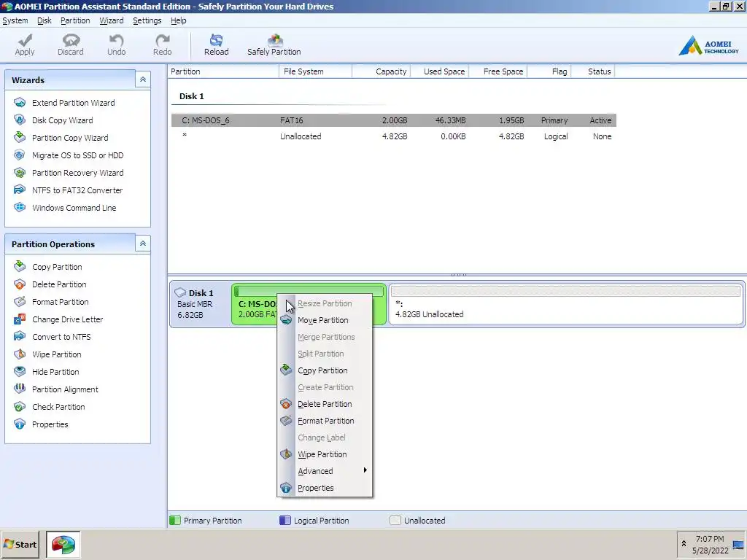Image resolution: width=747 pixels, height=560 pixels.
Task: Click the NTFS to FAT32 Converter icon
Action: (x=20, y=190)
